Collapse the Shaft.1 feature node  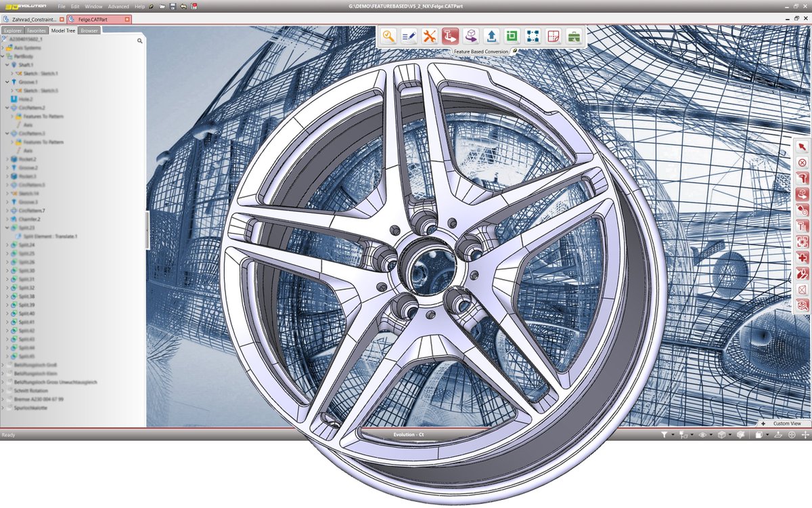tap(7, 64)
